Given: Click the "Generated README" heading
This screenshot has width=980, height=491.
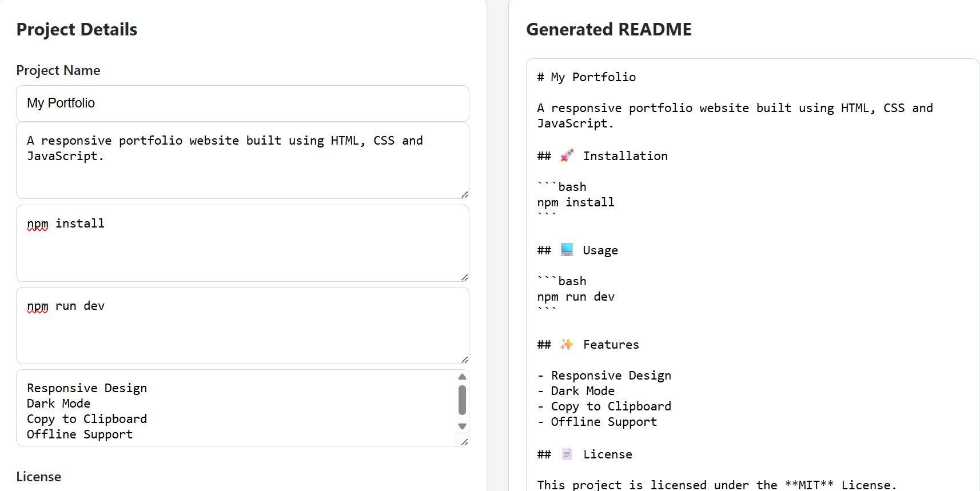Looking at the screenshot, I should point(609,30).
